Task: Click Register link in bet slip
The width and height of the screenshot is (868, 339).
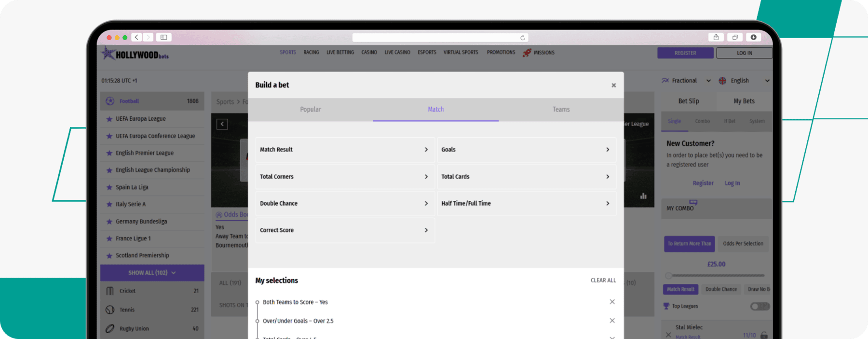Action: pos(703,183)
